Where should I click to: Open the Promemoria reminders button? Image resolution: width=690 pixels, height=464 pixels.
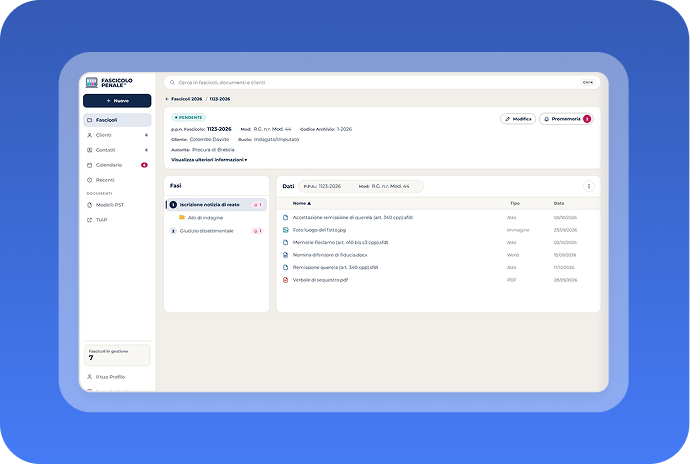566,119
